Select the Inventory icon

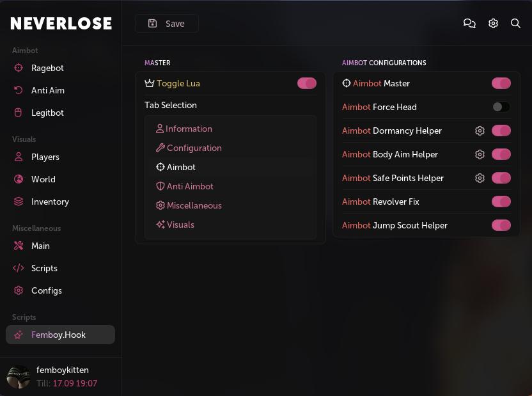coord(18,202)
